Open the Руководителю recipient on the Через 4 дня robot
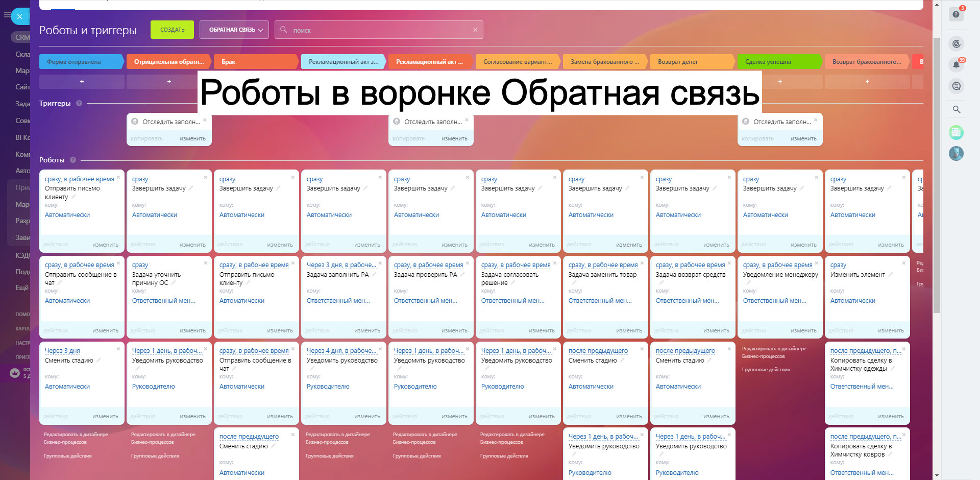This screenshot has width=980, height=480. coord(328,387)
